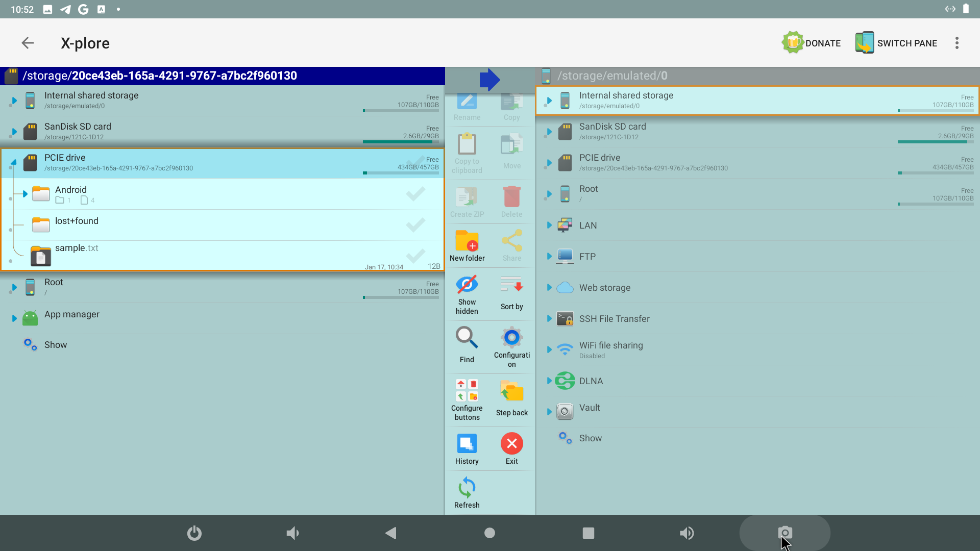Expand DLNA in right pane

click(x=549, y=381)
